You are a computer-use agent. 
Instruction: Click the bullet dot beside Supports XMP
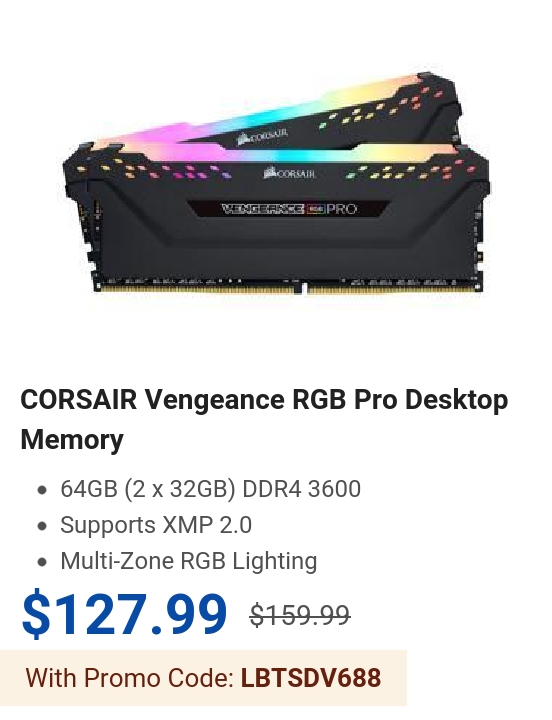tap(42, 526)
